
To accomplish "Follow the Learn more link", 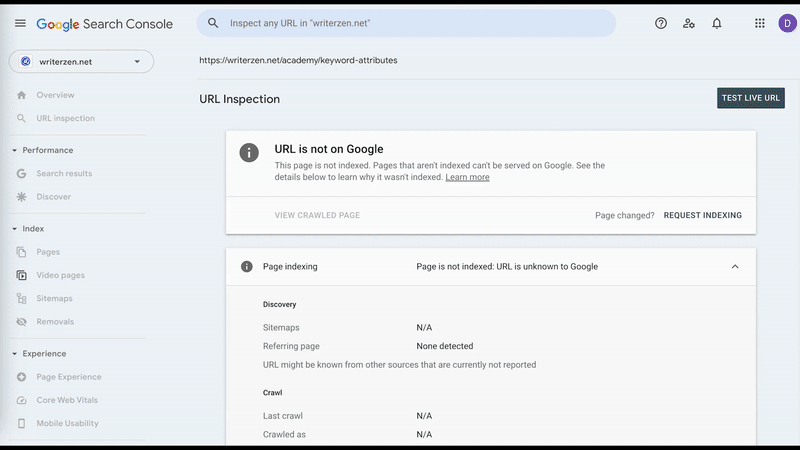I will tap(467, 177).
